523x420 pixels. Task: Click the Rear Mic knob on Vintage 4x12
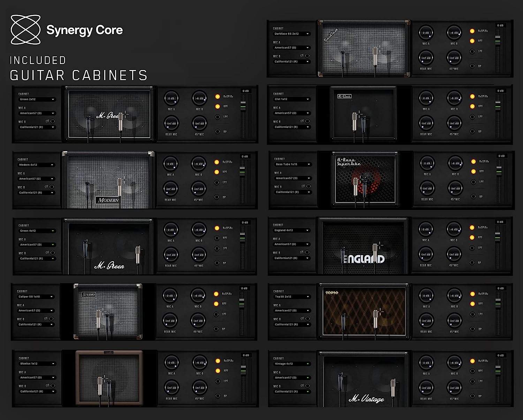(426, 388)
